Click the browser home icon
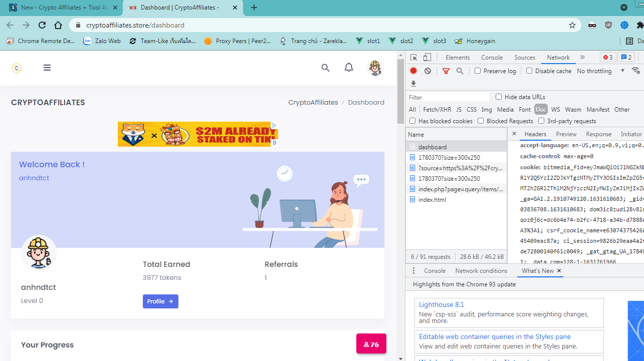Viewport: 644px width, 361px height. (x=58, y=25)
